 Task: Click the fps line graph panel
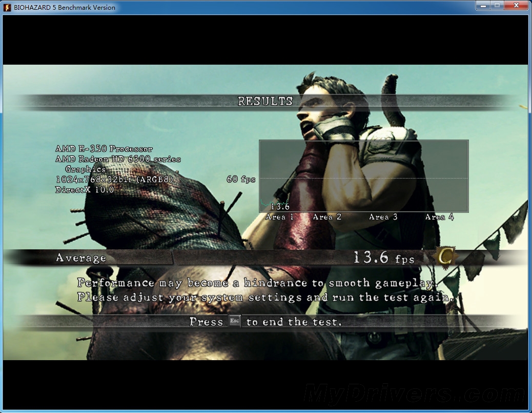tap(364, 176)
